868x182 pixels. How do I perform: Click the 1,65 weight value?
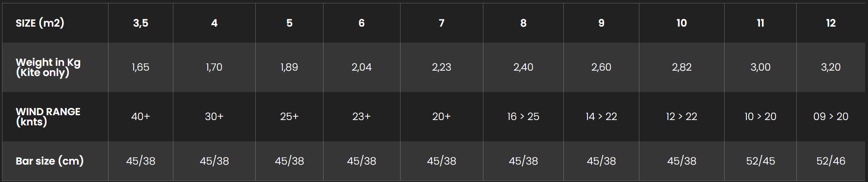[140, 67]
